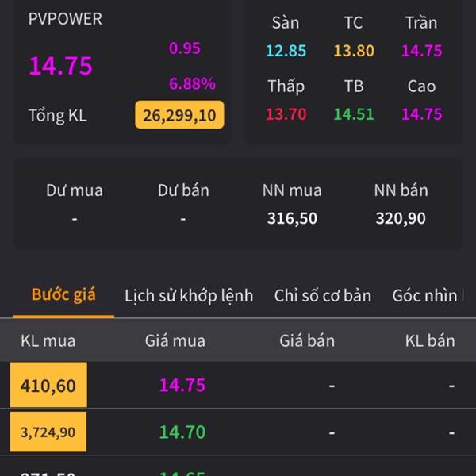Viewport: 476px width, 476px height.
Task: Click the 6.88% percentage change
Action: 192,83
